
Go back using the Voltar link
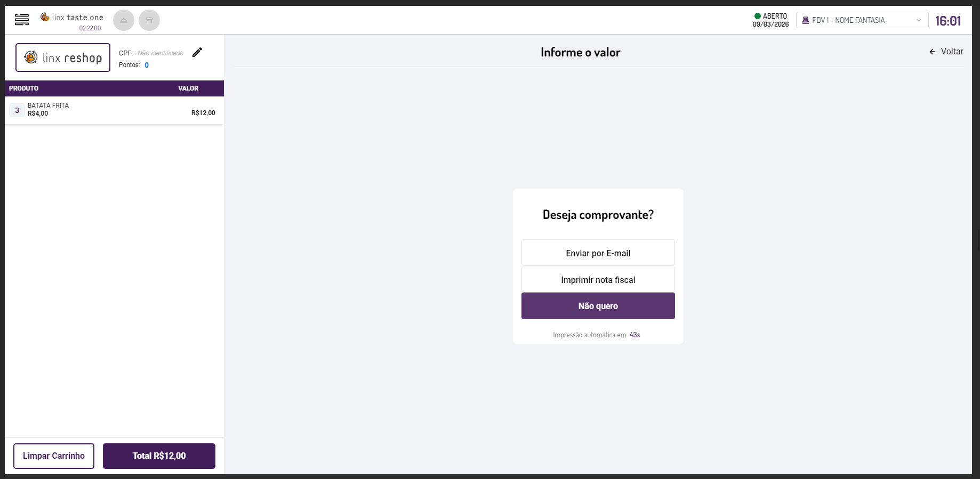(946, 52)
